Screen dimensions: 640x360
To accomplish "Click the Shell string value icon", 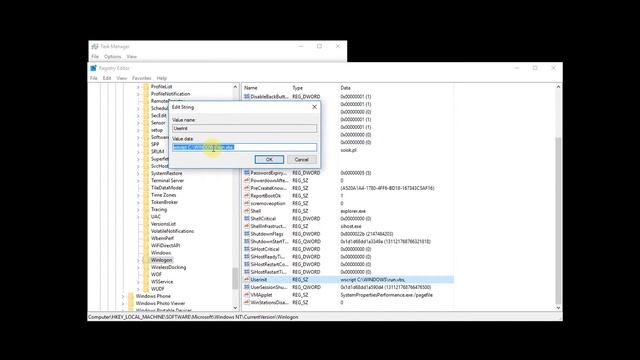I will [247, 211].
